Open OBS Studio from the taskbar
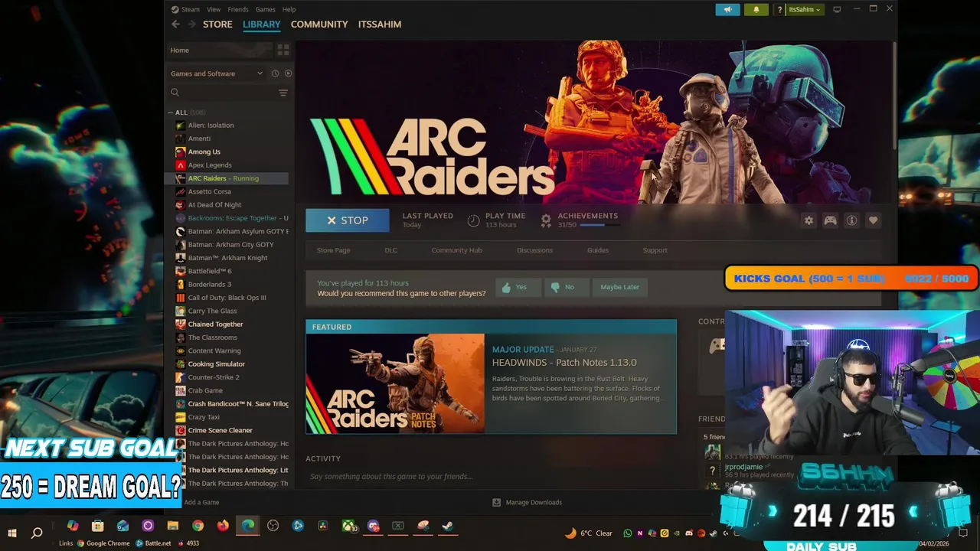 tap(273, 526)
